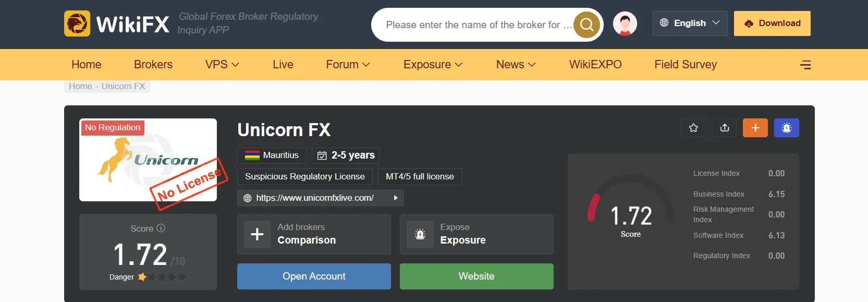This screenshot has width=868, height=302.
Task: Expand the Exposure nav menu
Action: pos(433,65)
